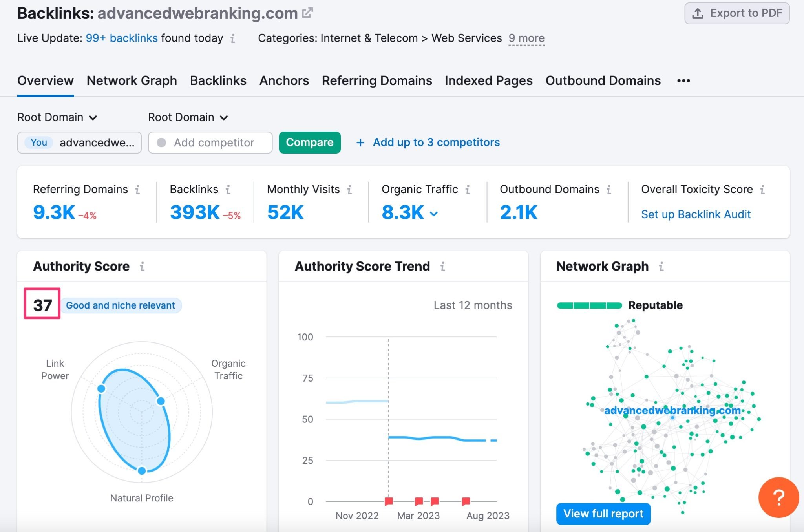The width and height of the screenshot is (804, 532).
Task: Open the Anchors tab
Action: (284, 80)
